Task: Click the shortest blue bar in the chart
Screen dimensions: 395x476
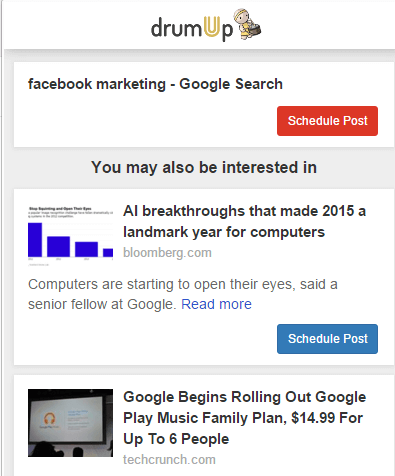Action: (x=108, y=253)
